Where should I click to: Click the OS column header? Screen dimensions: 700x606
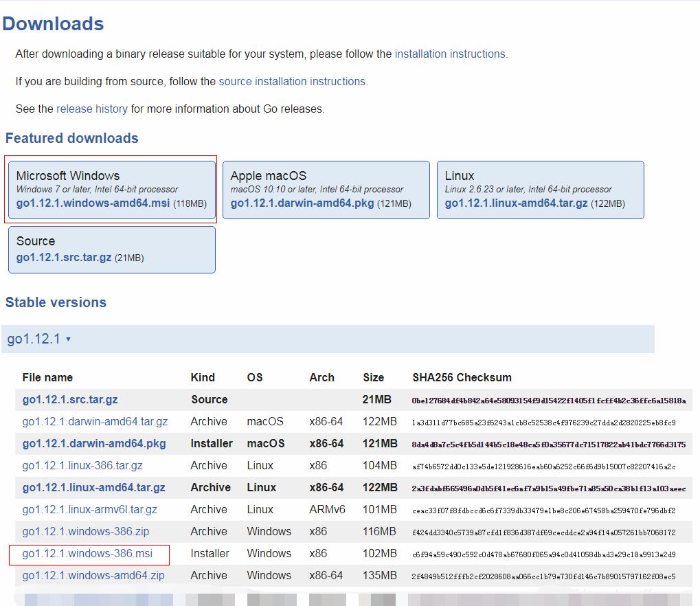(x=255, y=377)
